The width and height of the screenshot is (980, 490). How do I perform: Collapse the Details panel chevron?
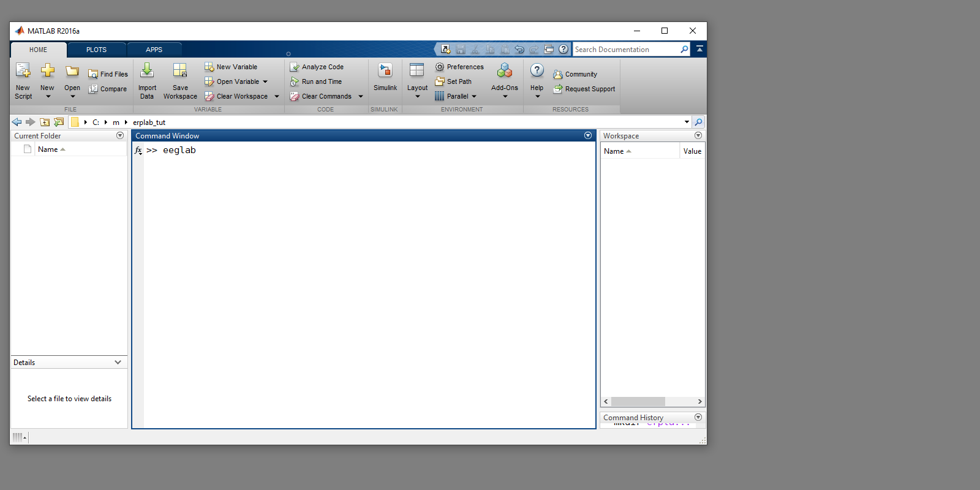click(x=118, y=362)
